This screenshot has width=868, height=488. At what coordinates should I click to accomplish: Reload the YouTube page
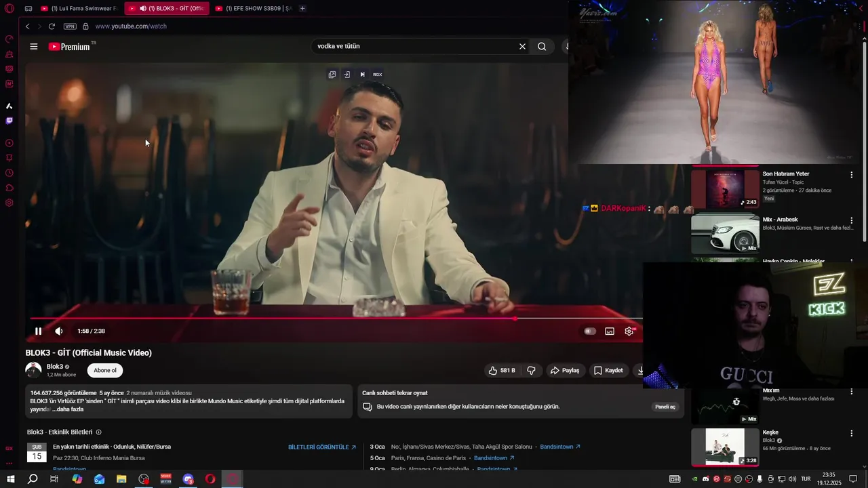[x=52, y=26]
